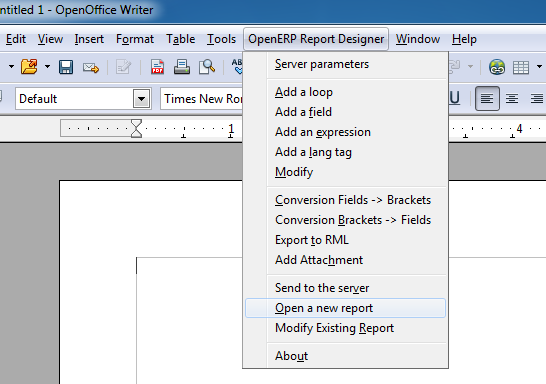Select Add Attachment

click(x=345, y=260)
